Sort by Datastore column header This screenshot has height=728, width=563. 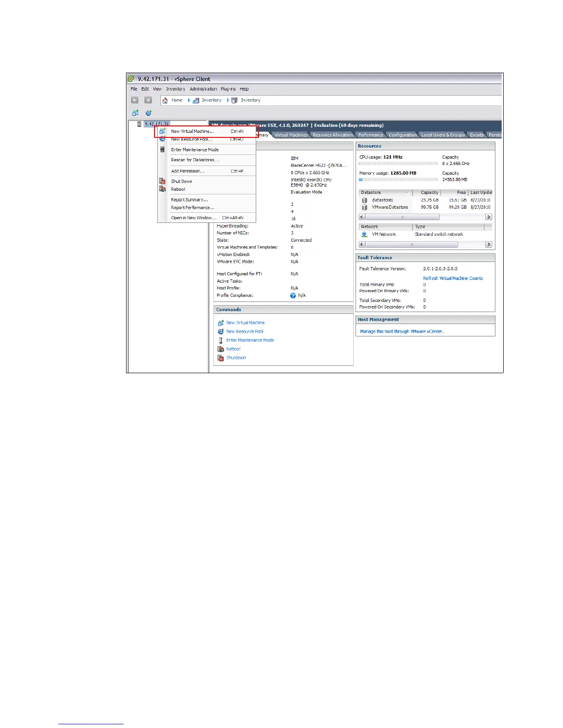coord(385,193)
